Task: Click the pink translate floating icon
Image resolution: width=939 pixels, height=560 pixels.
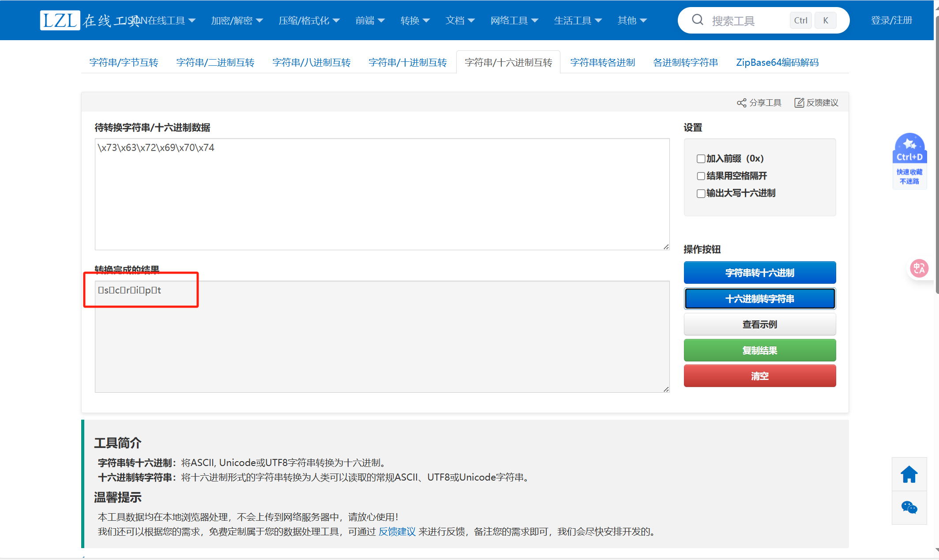Action: (x=919, y=268)
